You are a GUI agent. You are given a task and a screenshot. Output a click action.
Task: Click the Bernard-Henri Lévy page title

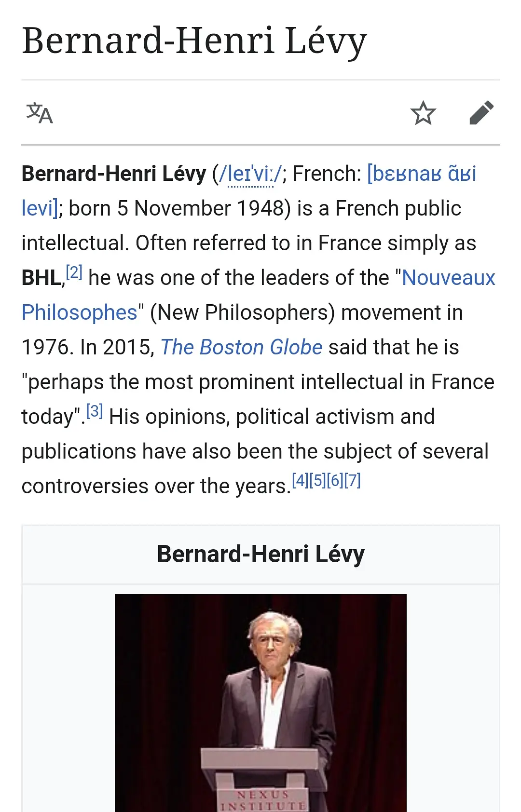coord(194,41)
